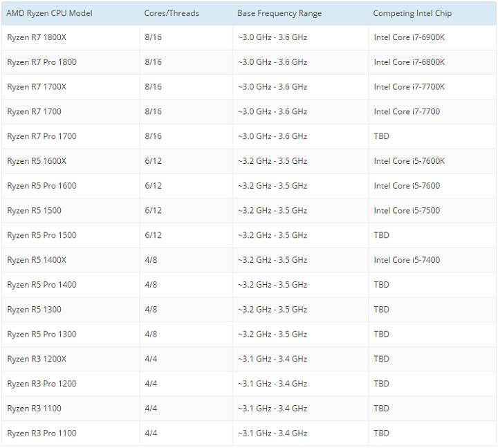Click 'Intel Core i5-7600' cell
The image size is (498, 448).
pyautogui.click(x=432, y=186)
